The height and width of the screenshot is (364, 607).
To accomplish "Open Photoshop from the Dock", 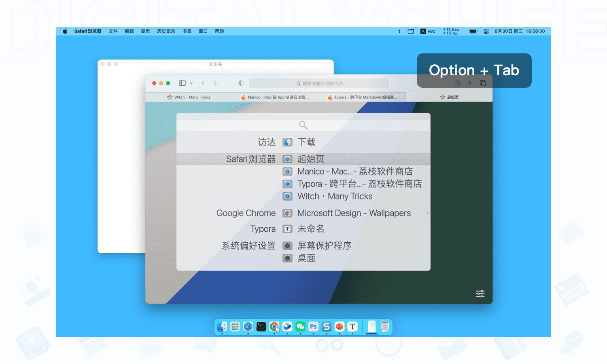I will (313, 326).
